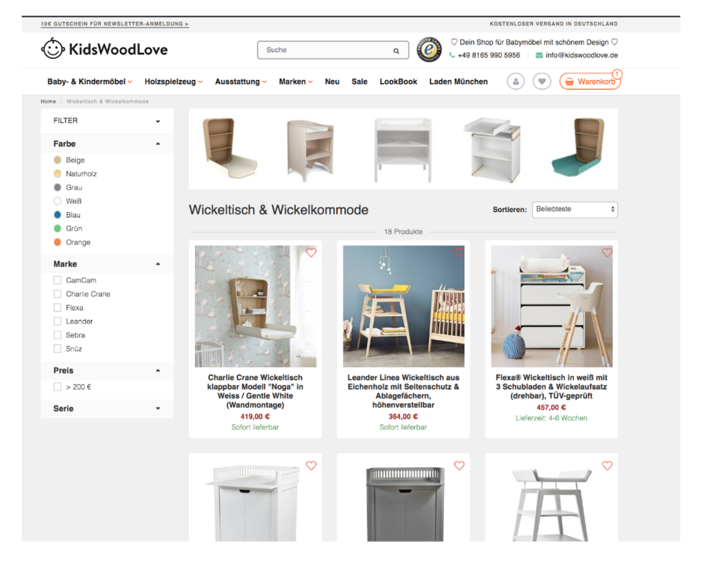Image resolution: width=728 pixels, height=566 pixels.
Task: Open the wishlist heart icon in header
Action: coord(542,82)
